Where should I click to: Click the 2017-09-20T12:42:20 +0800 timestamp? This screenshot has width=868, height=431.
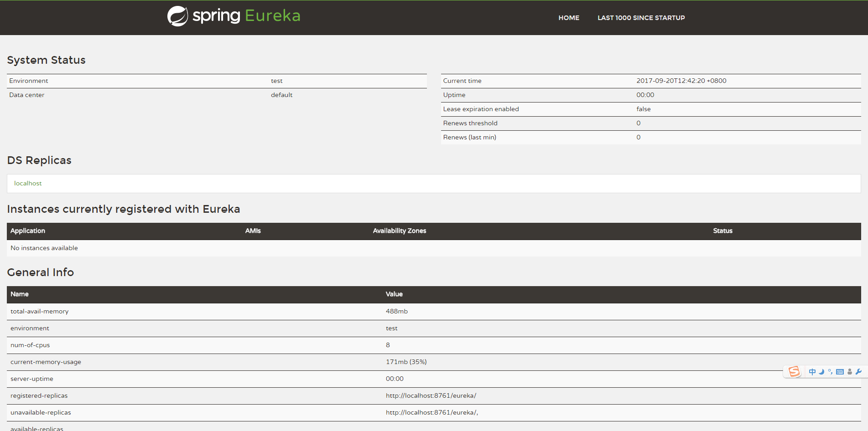[681, 81]
